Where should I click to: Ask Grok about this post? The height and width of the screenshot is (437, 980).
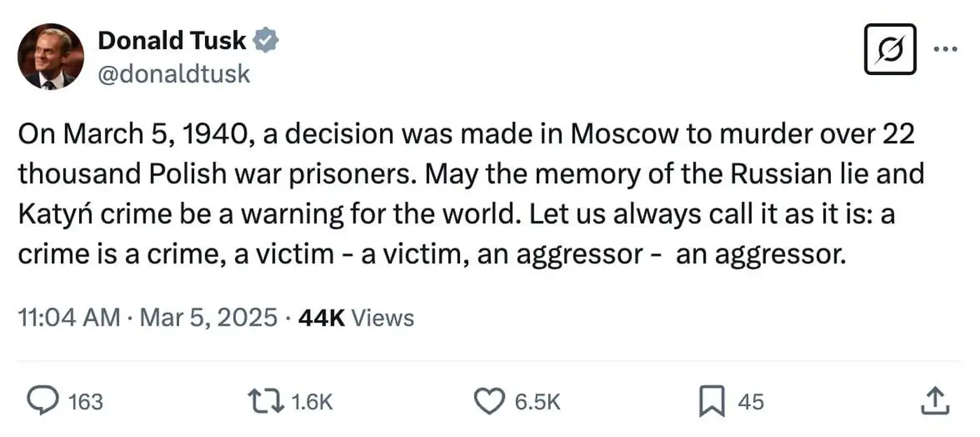pos(890,48)
